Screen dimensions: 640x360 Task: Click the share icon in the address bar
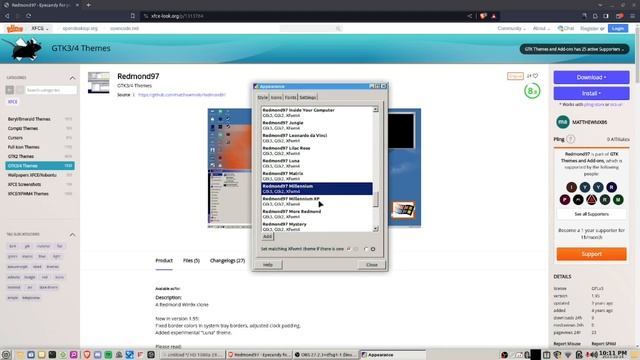coord(470,16)
